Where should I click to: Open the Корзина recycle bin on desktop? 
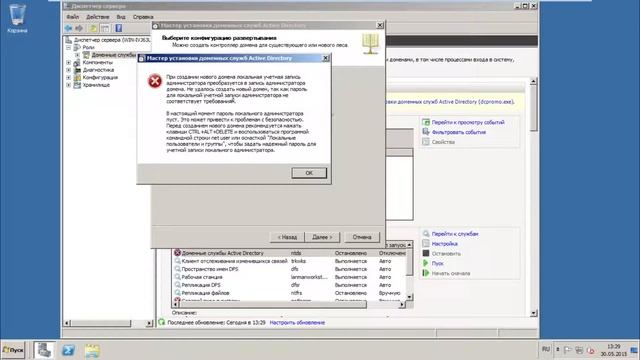click(17, 18)
